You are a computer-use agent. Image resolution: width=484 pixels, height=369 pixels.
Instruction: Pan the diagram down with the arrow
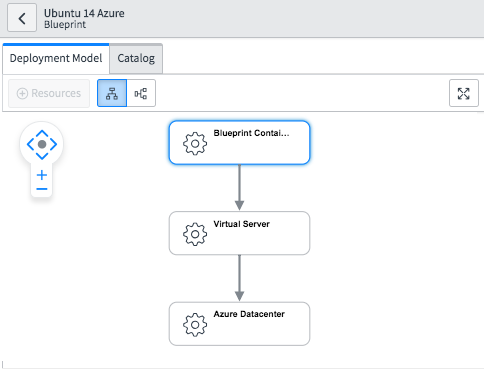[42, 156]
